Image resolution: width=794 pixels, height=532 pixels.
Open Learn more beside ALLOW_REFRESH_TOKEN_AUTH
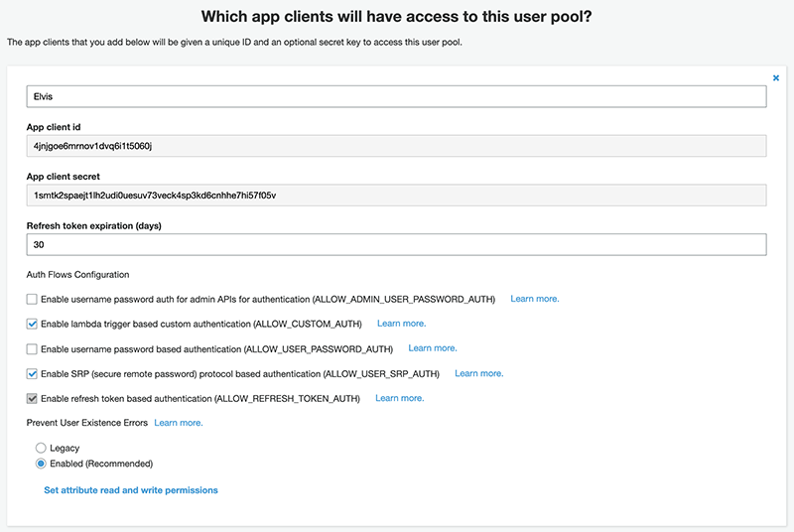(x=400, y=398)
